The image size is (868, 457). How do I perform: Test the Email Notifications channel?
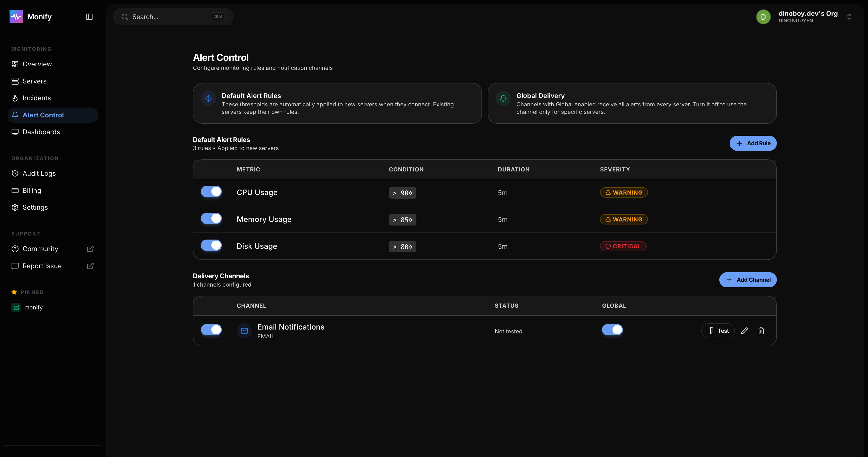coord(718,331)
